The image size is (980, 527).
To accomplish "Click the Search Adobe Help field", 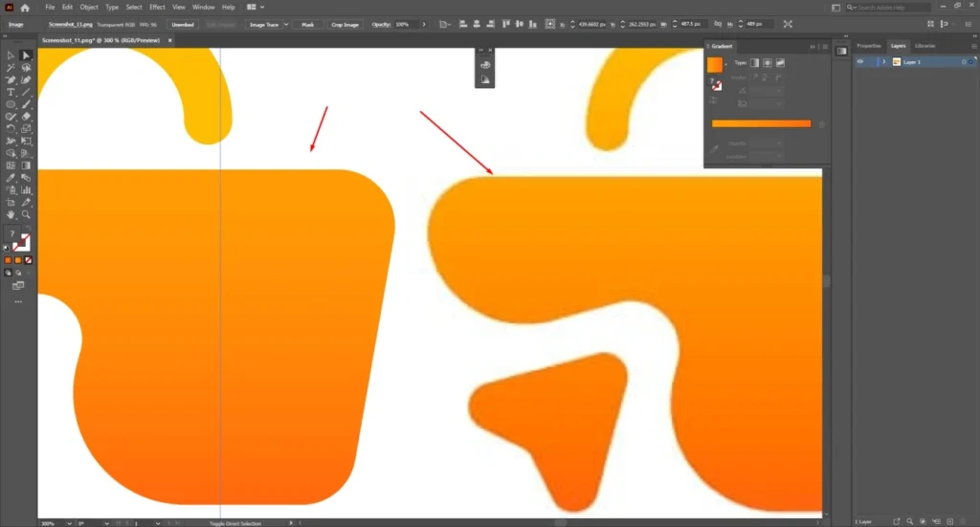I will (888, 8).
